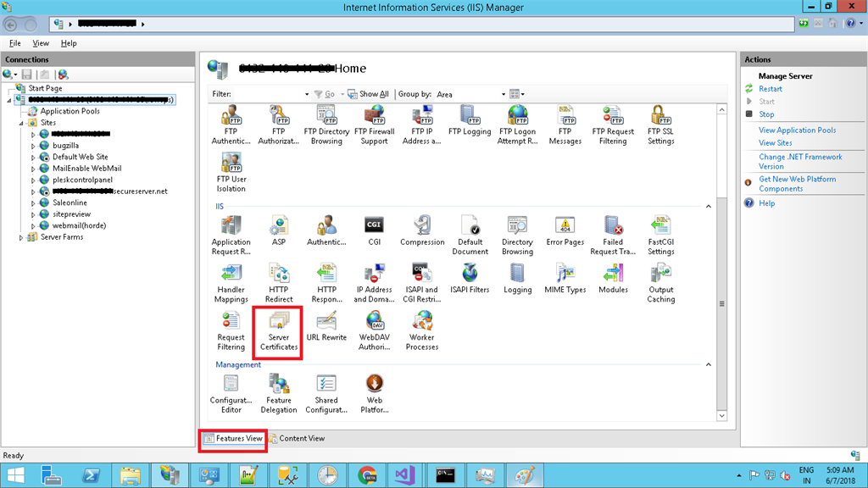Open URL Rewrite feature
This screenshot has height=488, width=868.
(326, 326)
